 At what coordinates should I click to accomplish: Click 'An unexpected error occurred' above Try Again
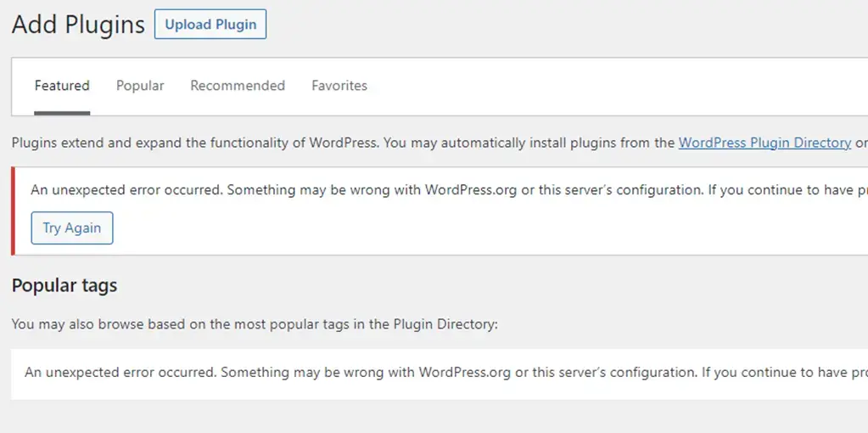click(x=126, y=190)
